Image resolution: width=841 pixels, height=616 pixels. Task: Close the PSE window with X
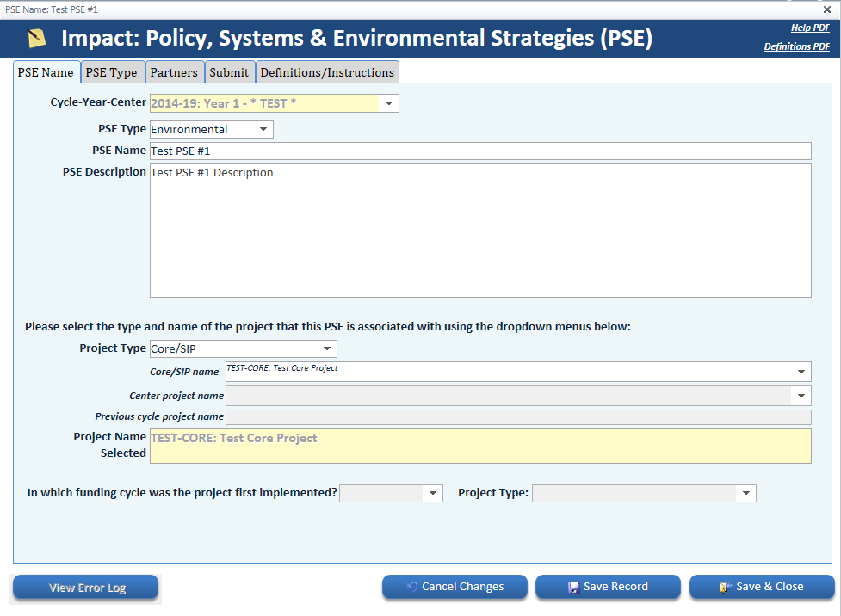[827, 9]
